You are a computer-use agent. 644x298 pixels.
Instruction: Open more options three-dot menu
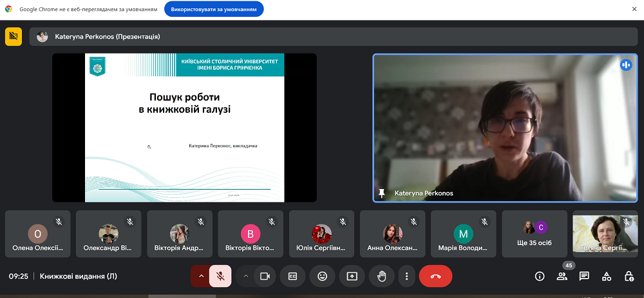pyautogui.click(x=406, y=276)
